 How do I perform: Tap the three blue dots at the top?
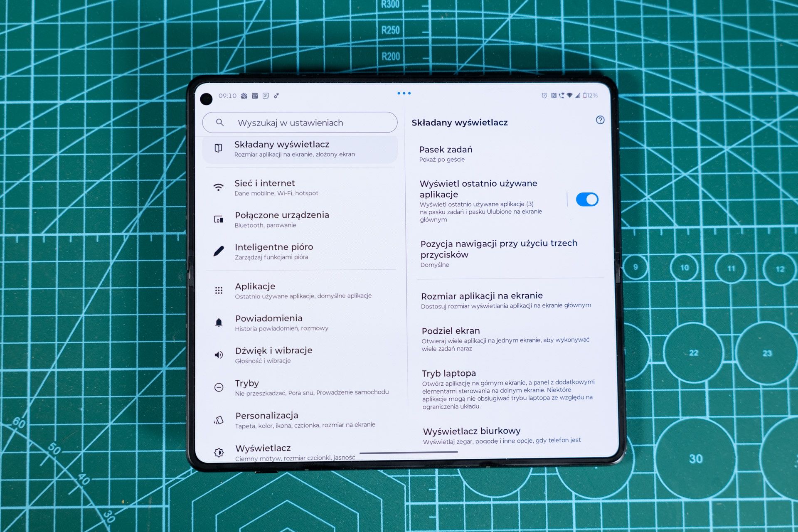[404, 93]
